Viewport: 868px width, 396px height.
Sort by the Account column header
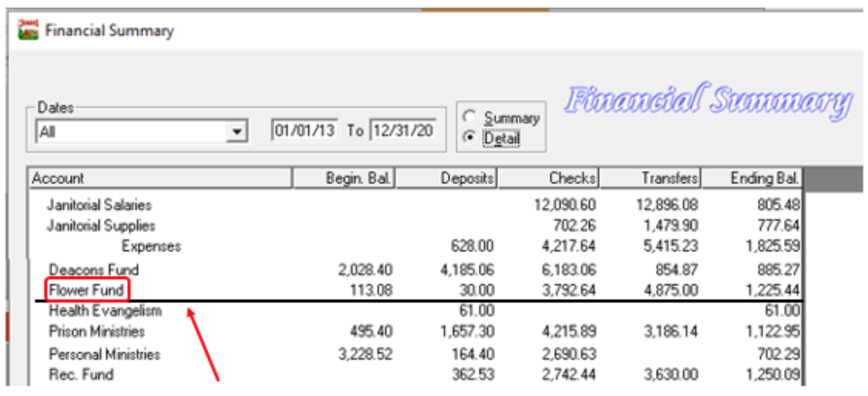160,178
